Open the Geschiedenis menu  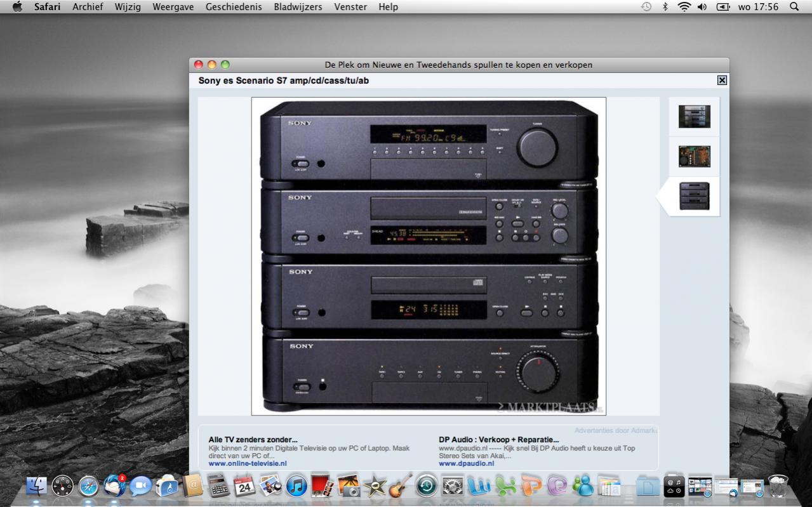[x=234, y=7]
